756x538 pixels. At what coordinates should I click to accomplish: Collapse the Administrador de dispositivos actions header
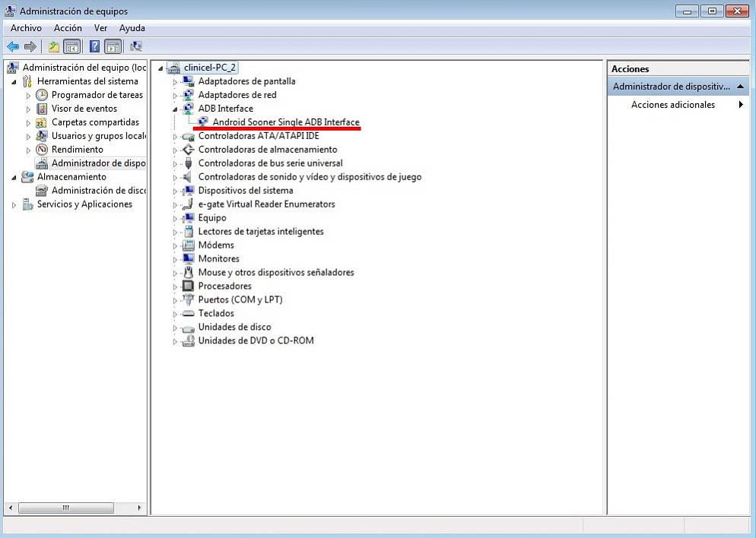741,87
